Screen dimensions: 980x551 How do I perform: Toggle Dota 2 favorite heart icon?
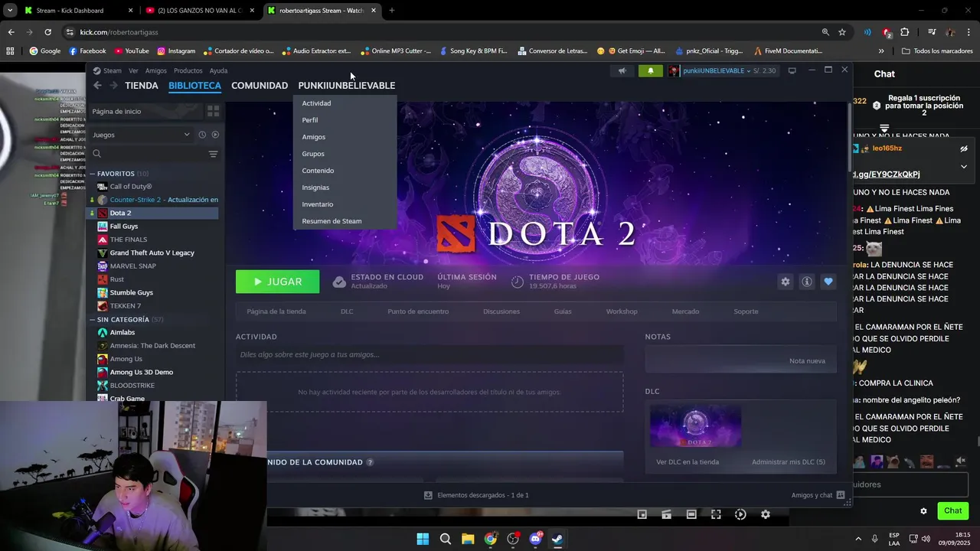tap(828, 282)
